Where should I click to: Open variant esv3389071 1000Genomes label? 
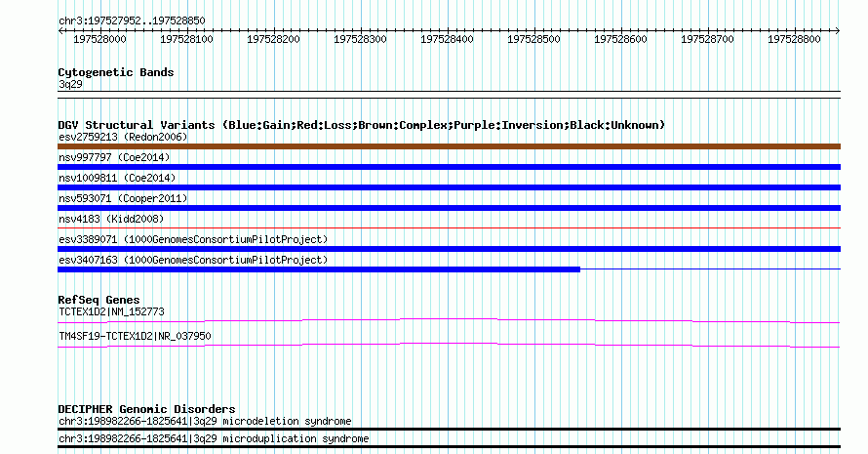[x=193, y=239]
